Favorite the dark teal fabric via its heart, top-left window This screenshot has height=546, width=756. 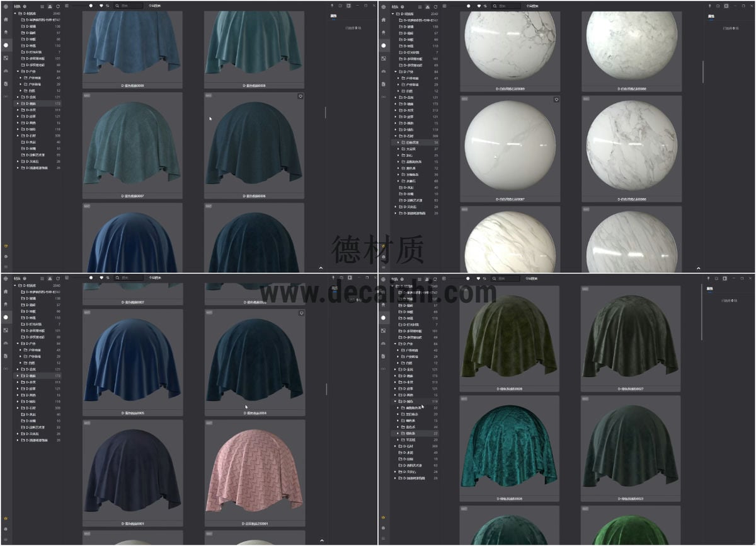pos(301,96)
